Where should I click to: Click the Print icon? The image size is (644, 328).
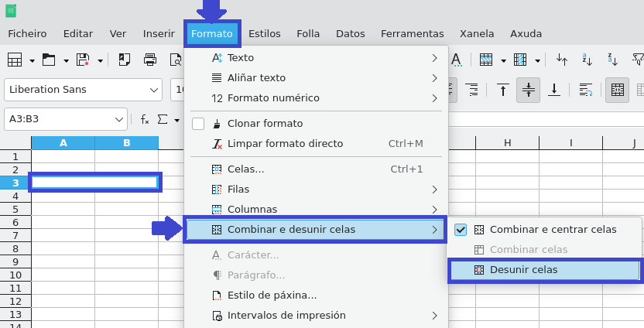(x=150, y=60)
